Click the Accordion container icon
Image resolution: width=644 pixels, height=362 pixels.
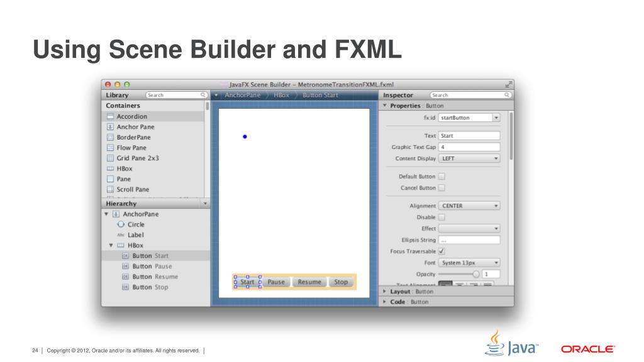pyautogui.click(x=110, y=116)
